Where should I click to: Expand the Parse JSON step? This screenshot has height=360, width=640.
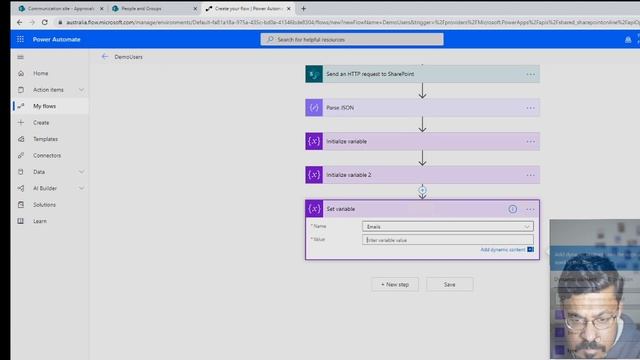tap(422, 108)
